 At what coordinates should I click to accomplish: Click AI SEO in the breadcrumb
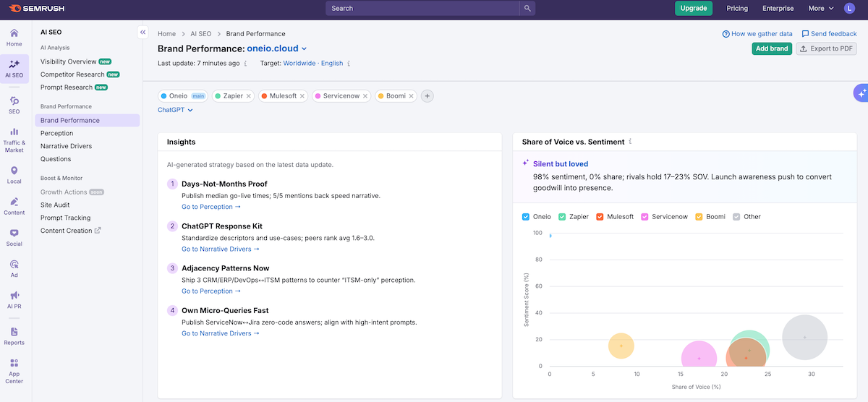point(201,34)
